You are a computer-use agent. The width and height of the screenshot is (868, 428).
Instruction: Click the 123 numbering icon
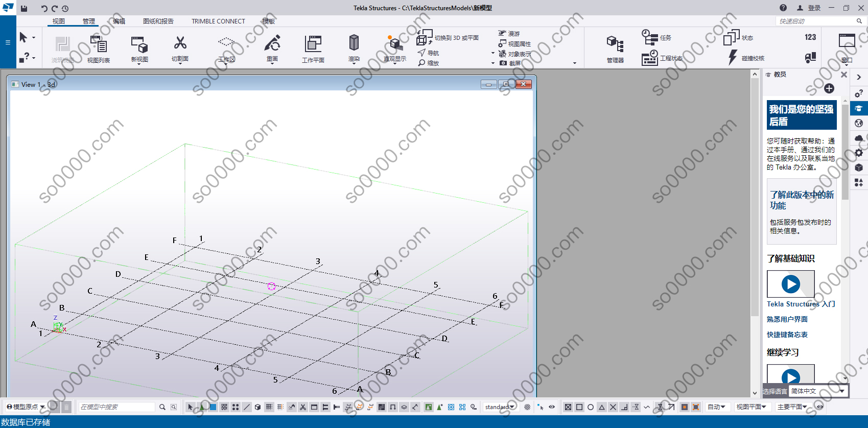coord(810,37)
